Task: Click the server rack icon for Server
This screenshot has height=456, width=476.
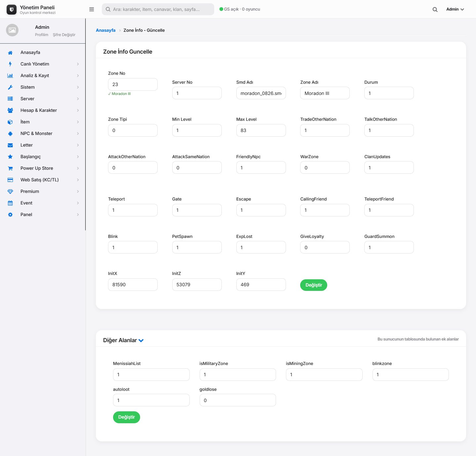Action: 10,99
